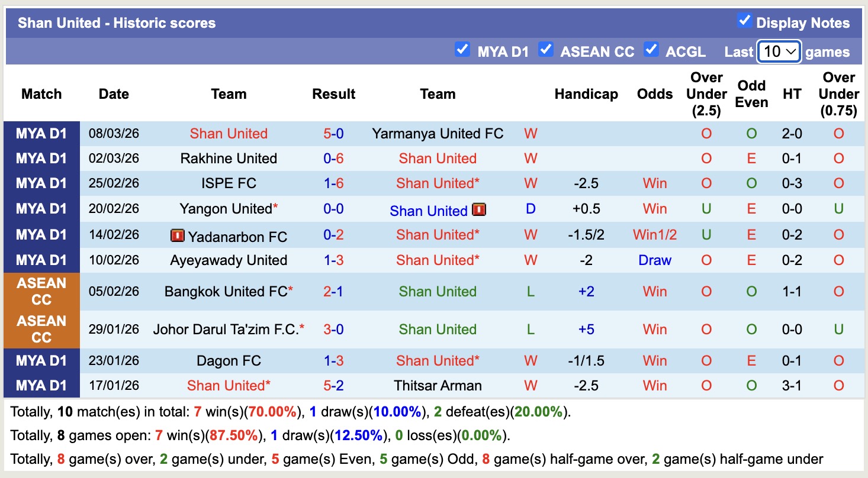This screenshot has height=478, width=868.
Task: Click ASEAN CC label on Bangkok United row
Action: point(41,291)
